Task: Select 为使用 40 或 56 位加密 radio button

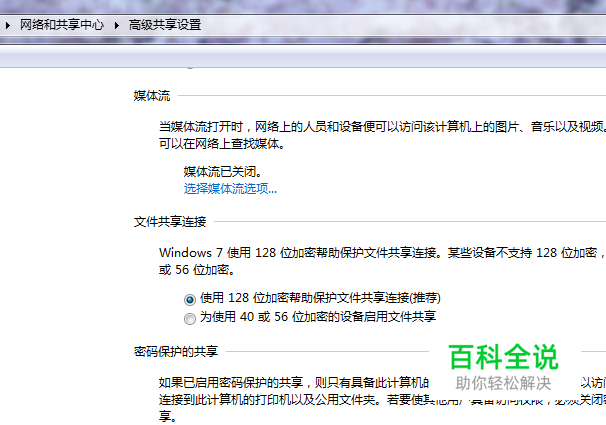Action: [190, 319]
